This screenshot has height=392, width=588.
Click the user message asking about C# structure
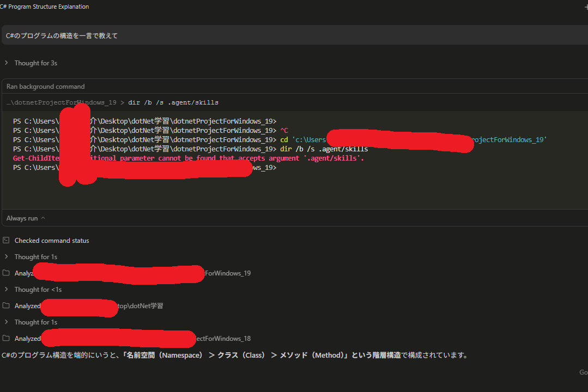[x=60, y=34]
